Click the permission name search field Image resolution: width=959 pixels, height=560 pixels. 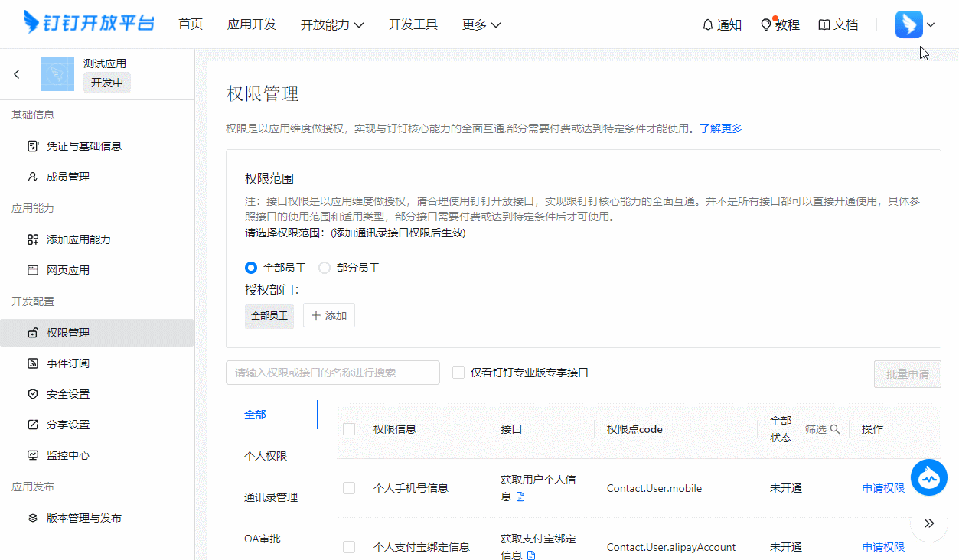point(332,373)
